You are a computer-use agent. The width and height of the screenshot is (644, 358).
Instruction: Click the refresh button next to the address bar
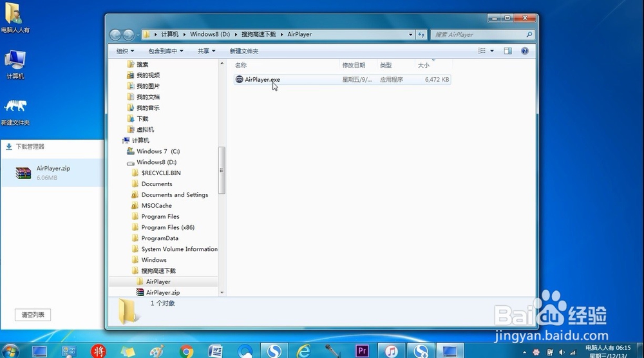421,35
